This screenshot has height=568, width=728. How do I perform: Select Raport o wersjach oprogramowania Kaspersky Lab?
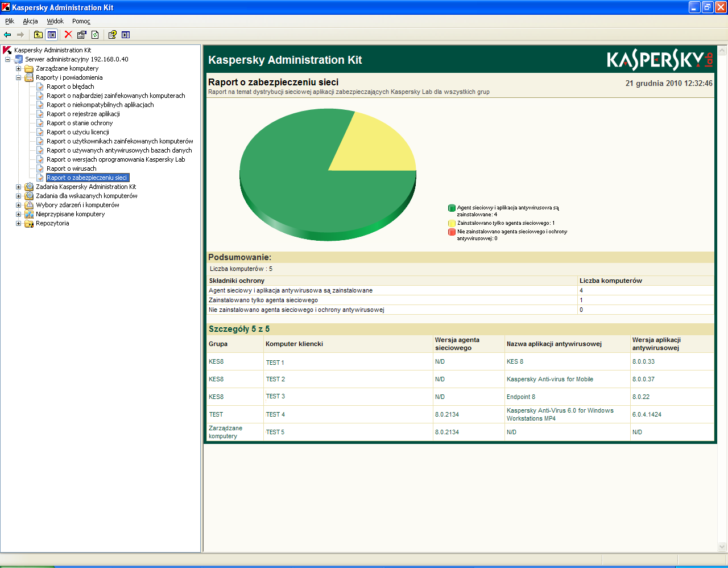[x=116, y=159]
